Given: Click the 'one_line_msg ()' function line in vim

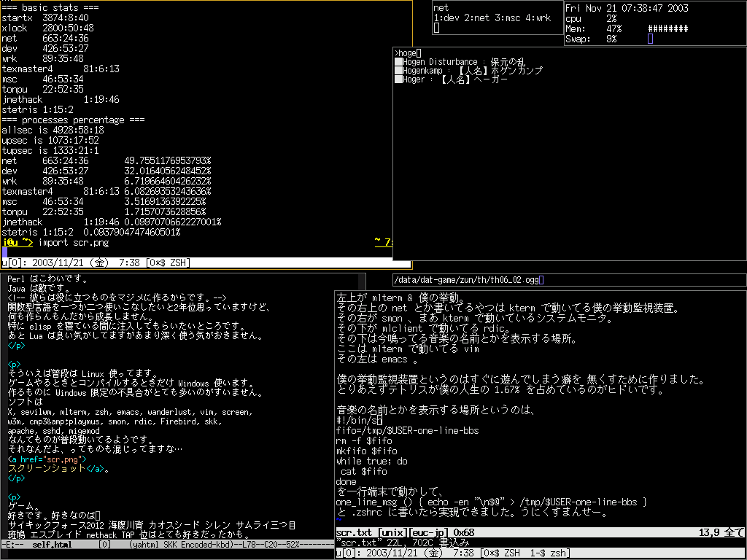Looking at the screenshot, I should [492, 502].
